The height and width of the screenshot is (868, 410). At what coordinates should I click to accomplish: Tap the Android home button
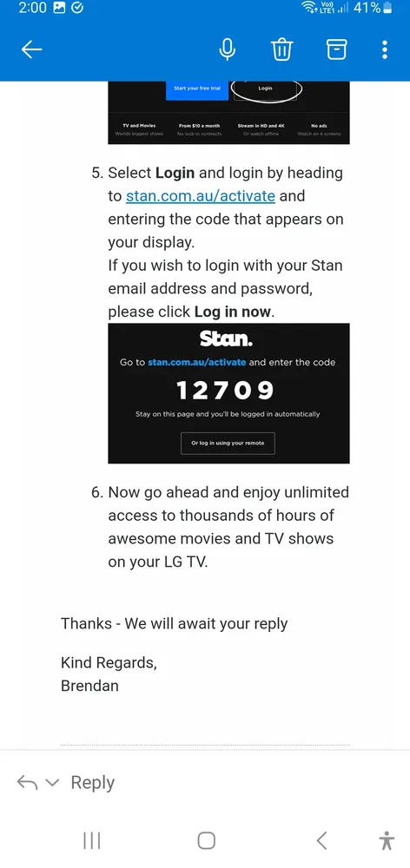coord(206,840)
